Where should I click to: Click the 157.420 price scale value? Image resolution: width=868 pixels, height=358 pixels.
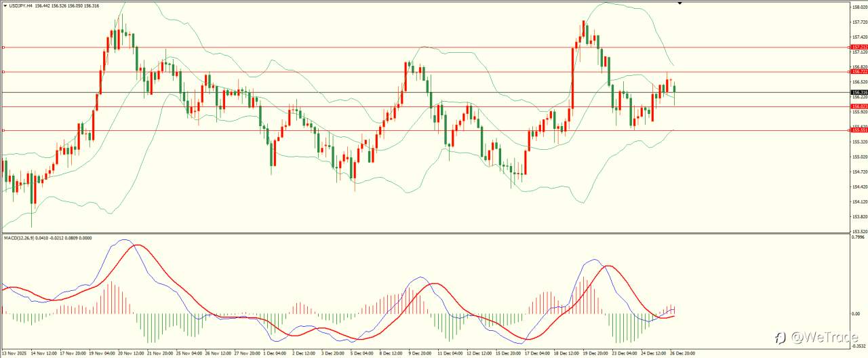pyautogui.click(x=859, y=37)
